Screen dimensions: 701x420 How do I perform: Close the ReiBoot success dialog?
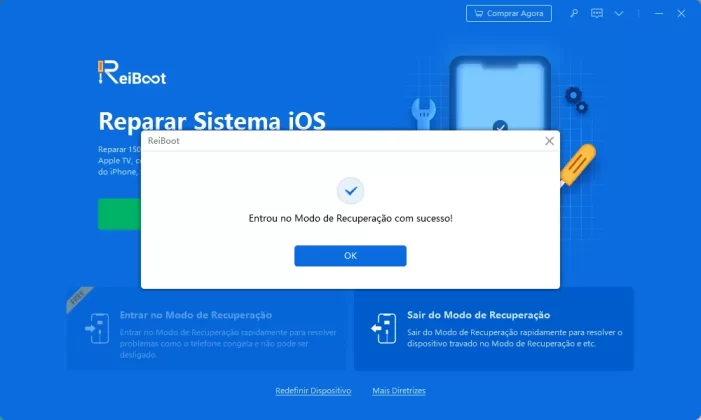(x=549, y=141)
